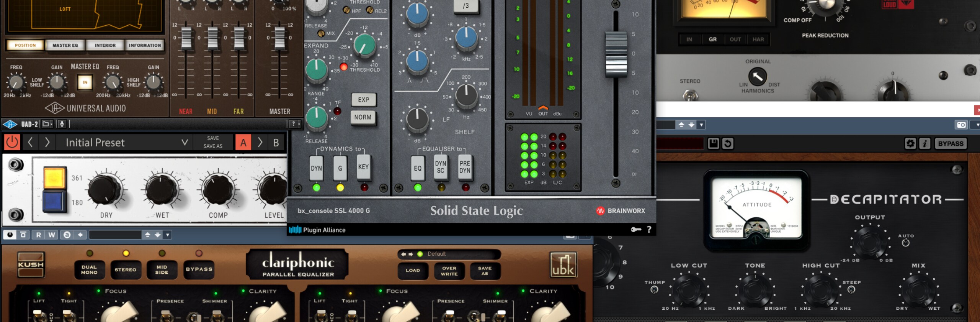Click the SSL console output fader
The width and height of the screenshot is (980, 322).
[616, 54]
